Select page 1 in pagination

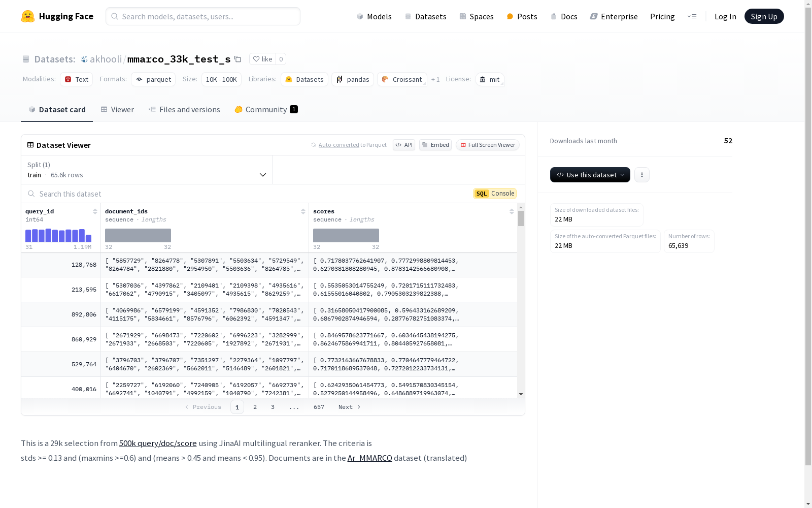pos(237,407)
